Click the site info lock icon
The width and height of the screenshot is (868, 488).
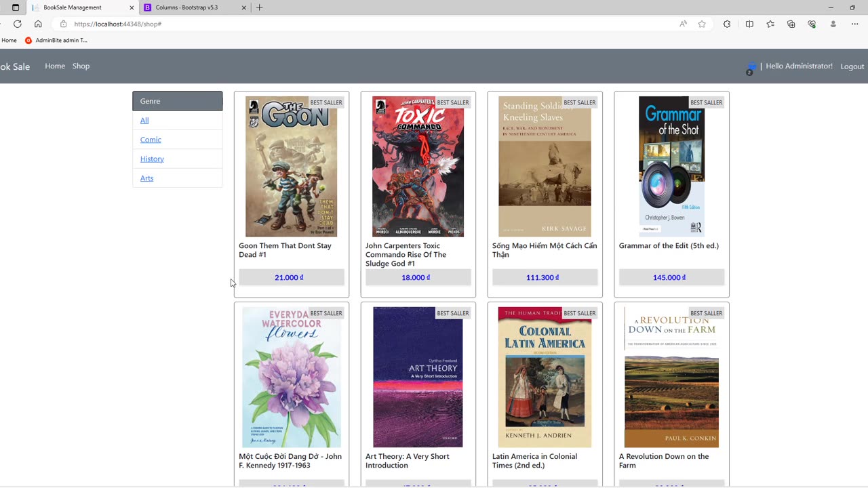63,24
